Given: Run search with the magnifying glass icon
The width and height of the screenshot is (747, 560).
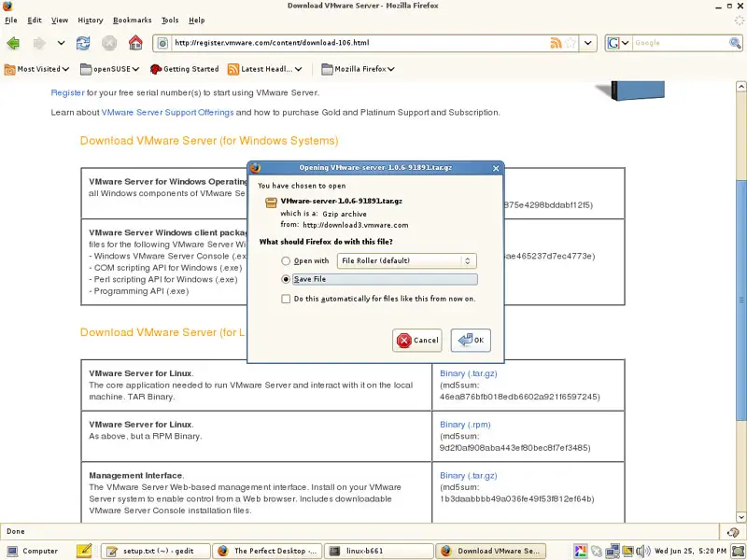Looking at the screenshot, I should point(735,43).
